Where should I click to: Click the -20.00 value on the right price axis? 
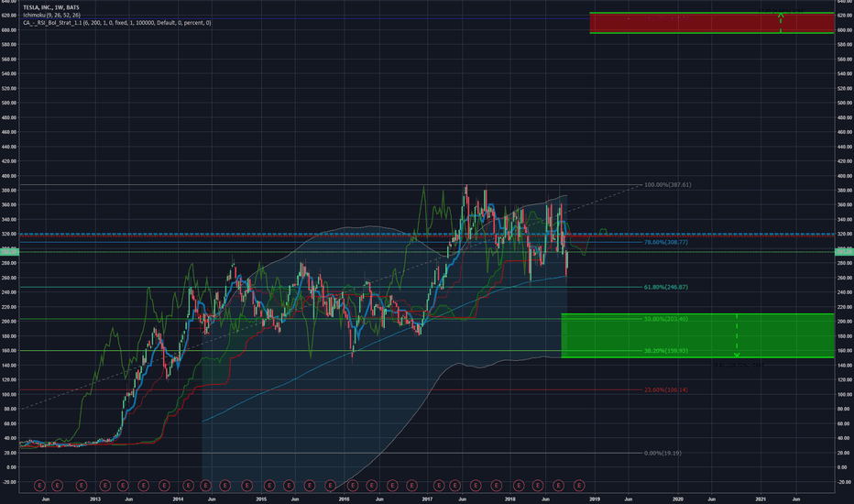pos(845,482)
